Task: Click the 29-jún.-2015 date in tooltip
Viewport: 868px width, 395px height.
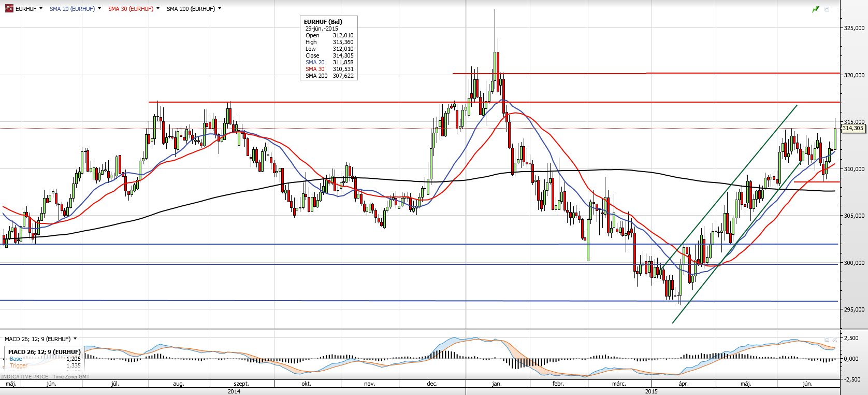Action: pyautogui.click(x=322, y=29)
